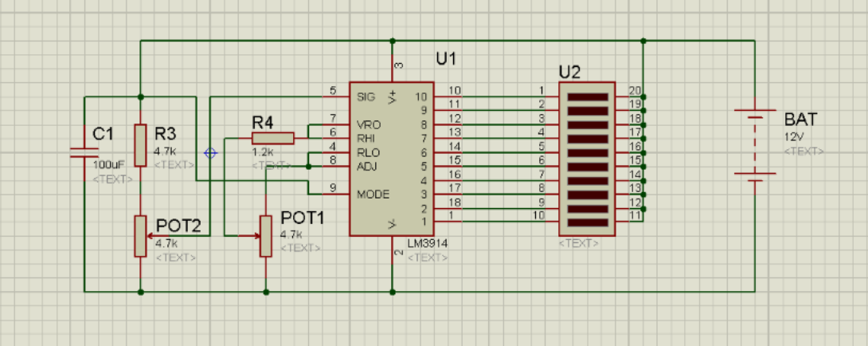Click the 'POT2' reference label
This screenshot has width=868, height=346.
tap(178, 225)
